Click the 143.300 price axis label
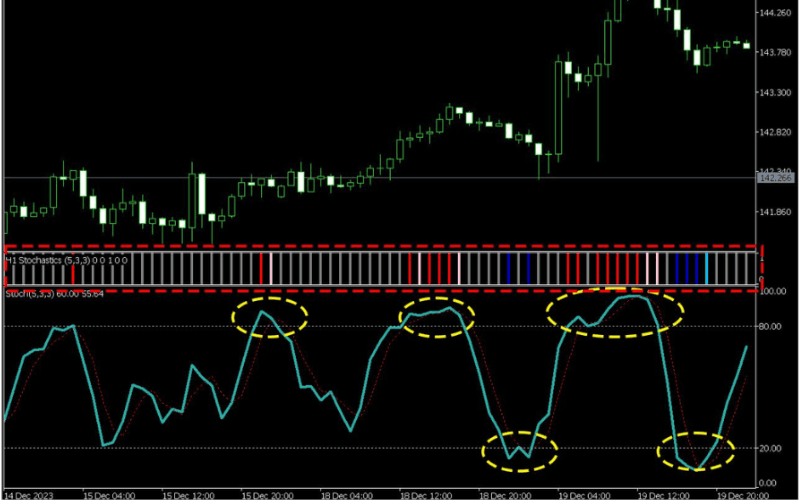 click(x=775, y=93)
